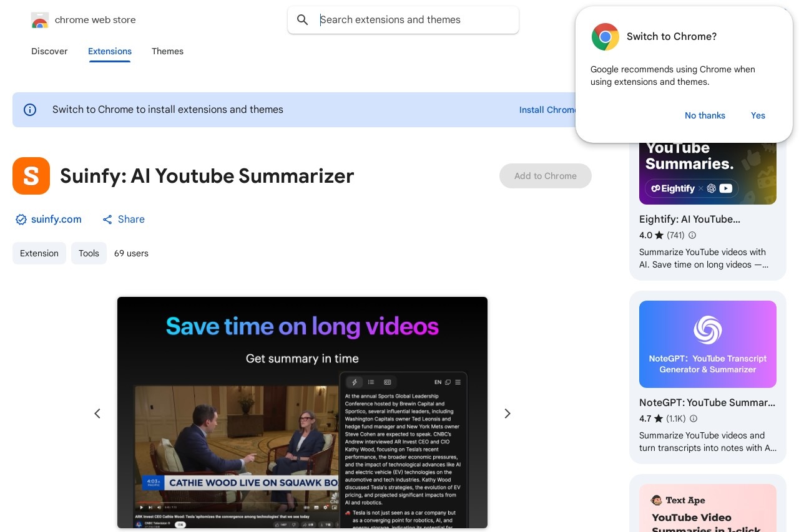Click the 69 users text
Viewport: 799px width, 532px height.
point(131,253)
